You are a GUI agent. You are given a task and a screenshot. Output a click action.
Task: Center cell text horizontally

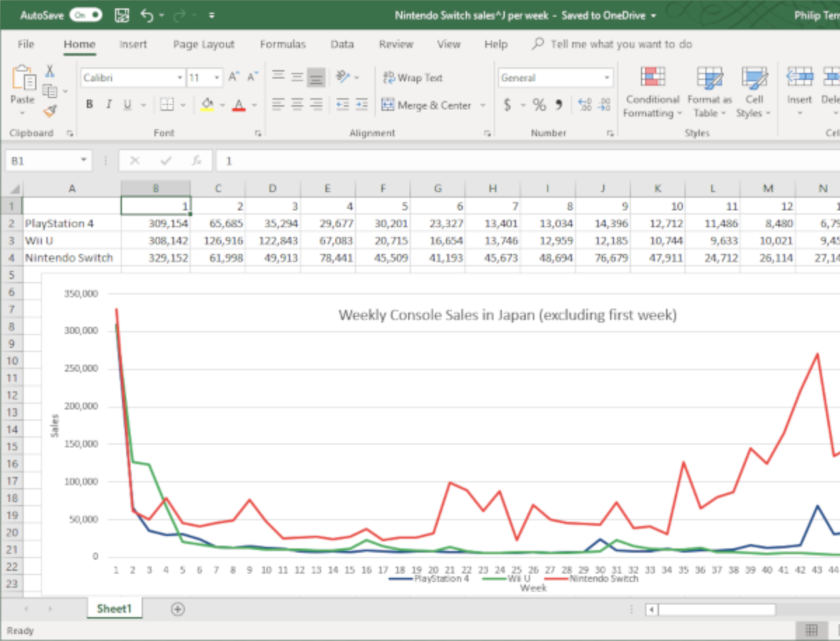(297, 104)
